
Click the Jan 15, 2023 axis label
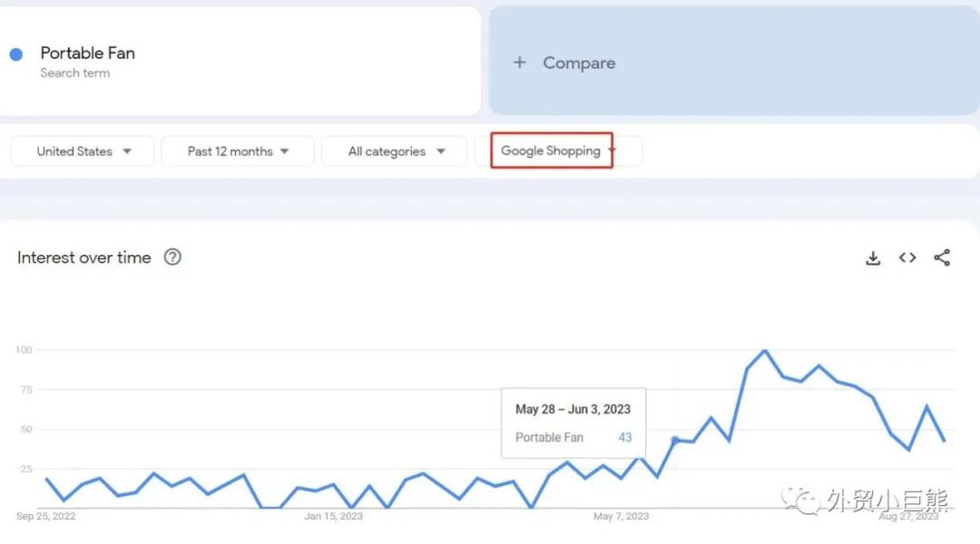click(x=333, y=517)
